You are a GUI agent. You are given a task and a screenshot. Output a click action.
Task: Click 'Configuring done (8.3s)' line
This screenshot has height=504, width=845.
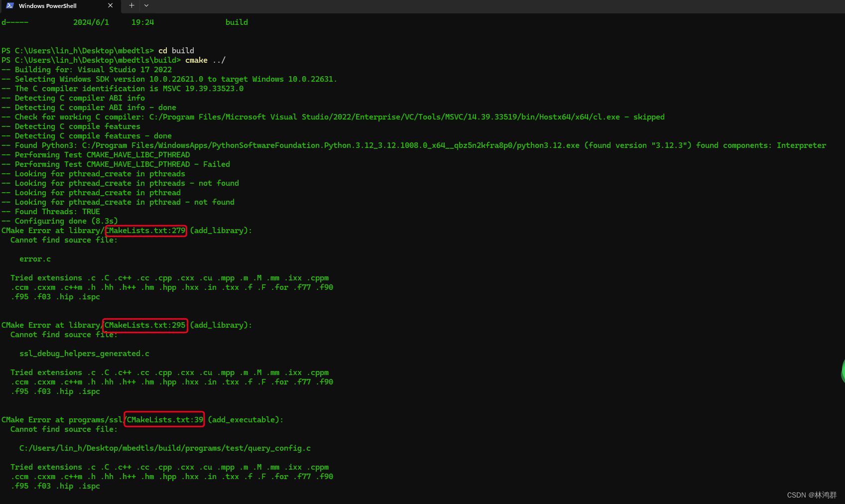click(x=60, y=221)
